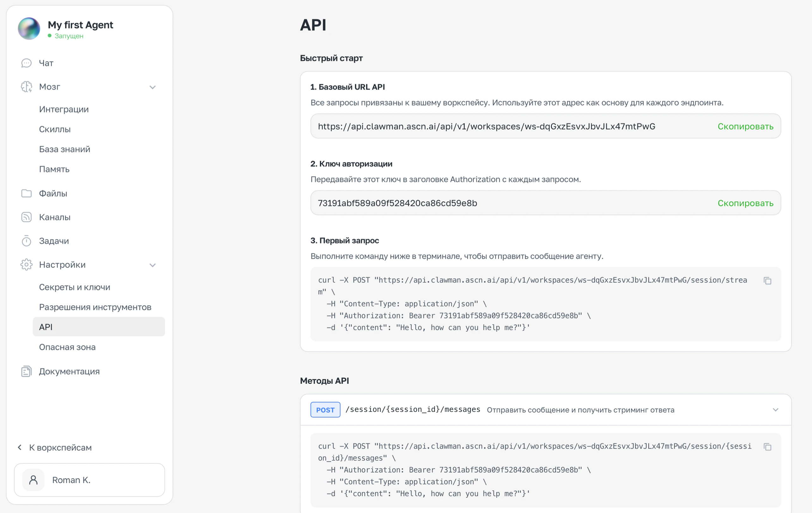Go to Скиллы in the sidebar

tap(55, 129)
